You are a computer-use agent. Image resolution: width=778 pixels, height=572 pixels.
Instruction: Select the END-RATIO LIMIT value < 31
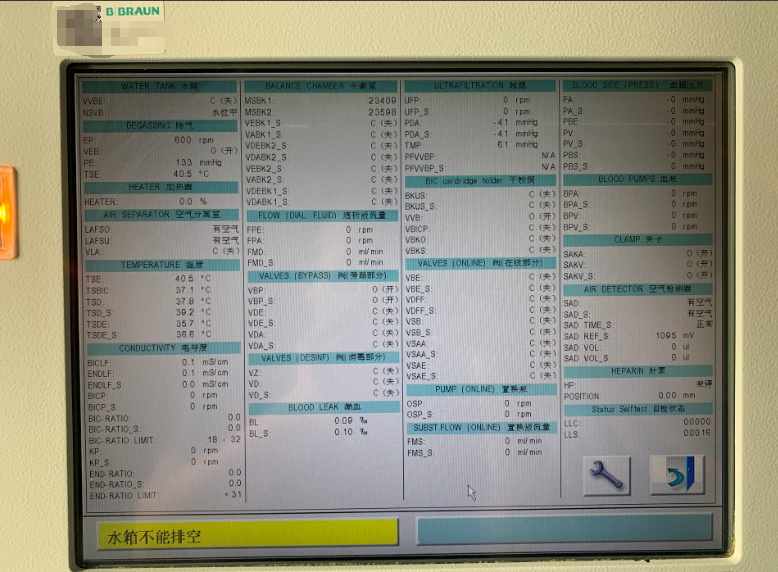click(233, 495)
